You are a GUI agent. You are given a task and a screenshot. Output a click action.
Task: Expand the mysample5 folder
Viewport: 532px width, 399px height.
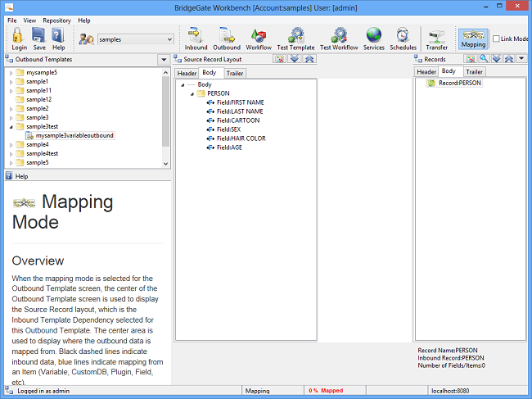[11, 73]
